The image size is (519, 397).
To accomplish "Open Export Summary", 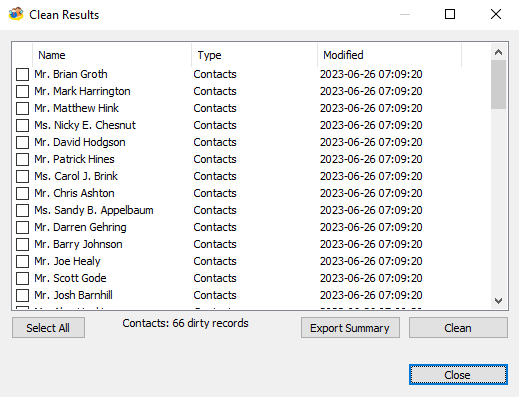I will tap(350, 328).
